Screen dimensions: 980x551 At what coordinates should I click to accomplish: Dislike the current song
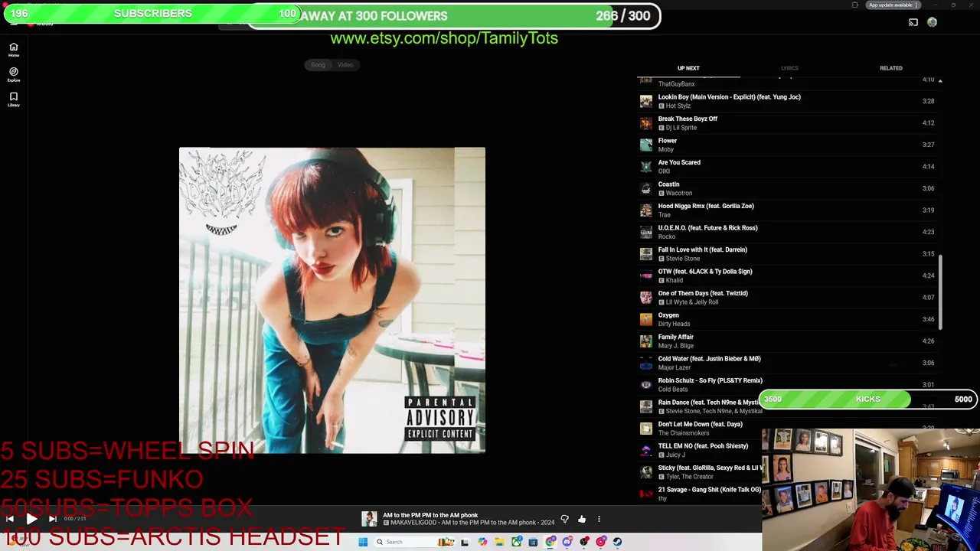pyautogui.click(x=564, y=519)
